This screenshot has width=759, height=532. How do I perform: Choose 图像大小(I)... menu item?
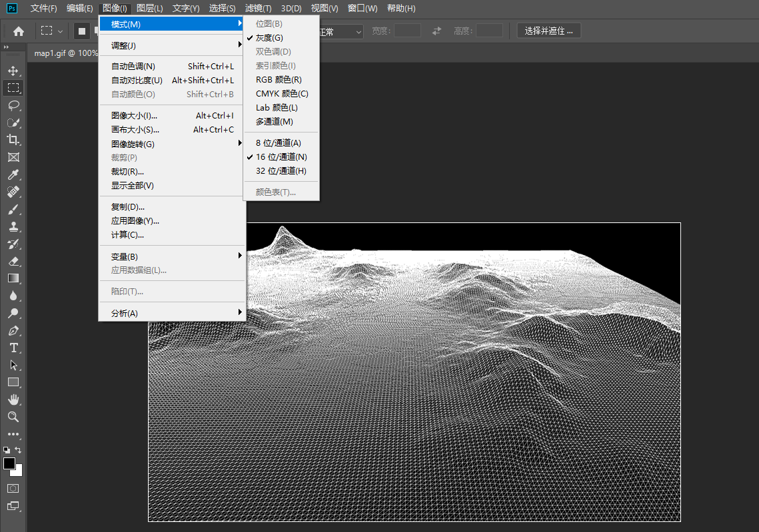172,116
